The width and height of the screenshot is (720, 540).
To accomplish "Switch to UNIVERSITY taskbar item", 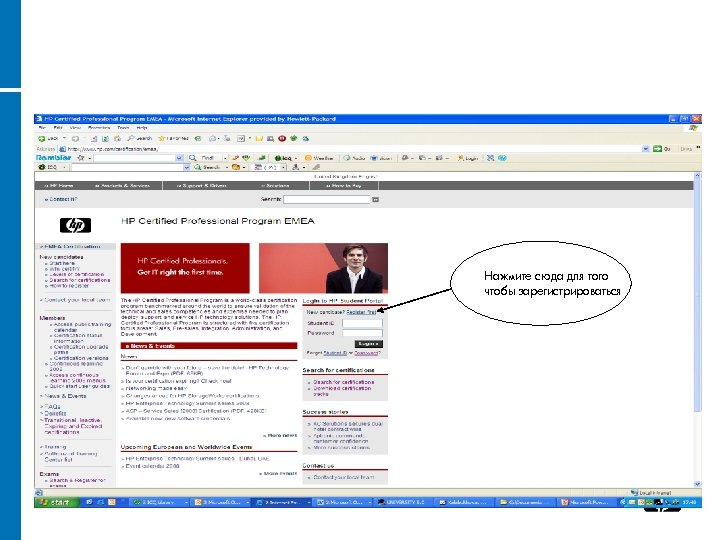I will pyautogui.click(x=402, y=502).
